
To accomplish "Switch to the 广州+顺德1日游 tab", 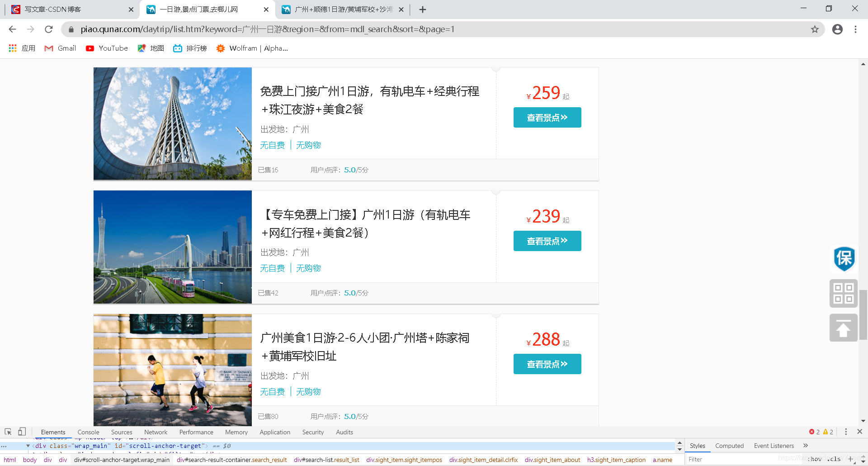I will click(341, 10).
